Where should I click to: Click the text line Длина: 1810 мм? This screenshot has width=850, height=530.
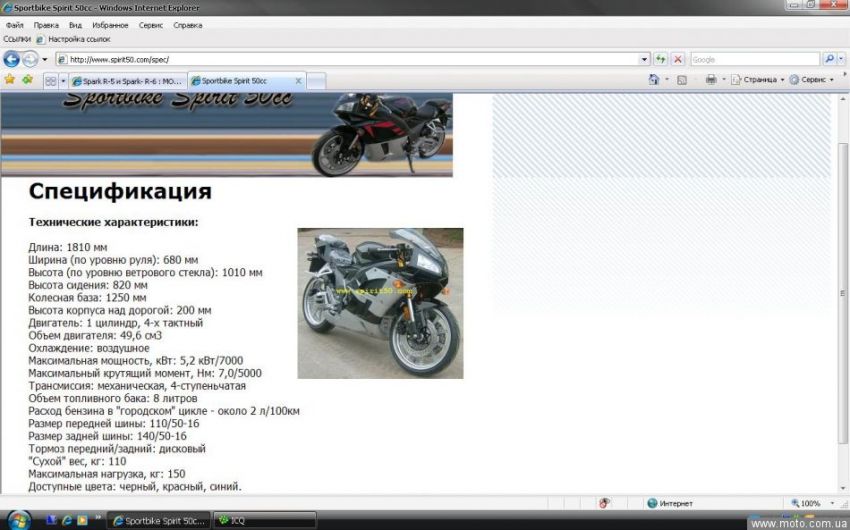[68, 247]
